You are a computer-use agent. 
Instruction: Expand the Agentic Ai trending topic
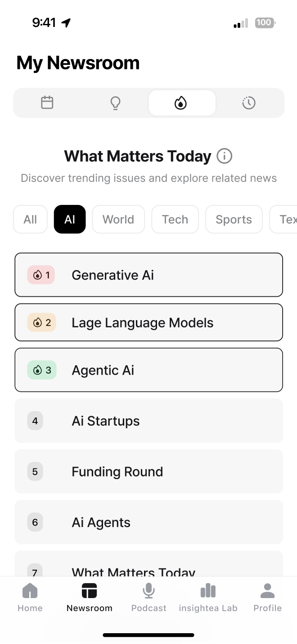click(x=148, y=370)
